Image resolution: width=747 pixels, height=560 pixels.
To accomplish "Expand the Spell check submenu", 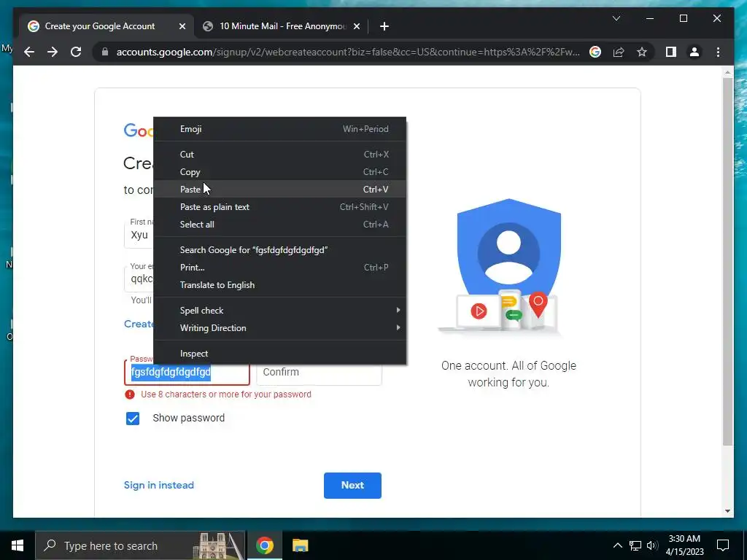I will point(279,311).
